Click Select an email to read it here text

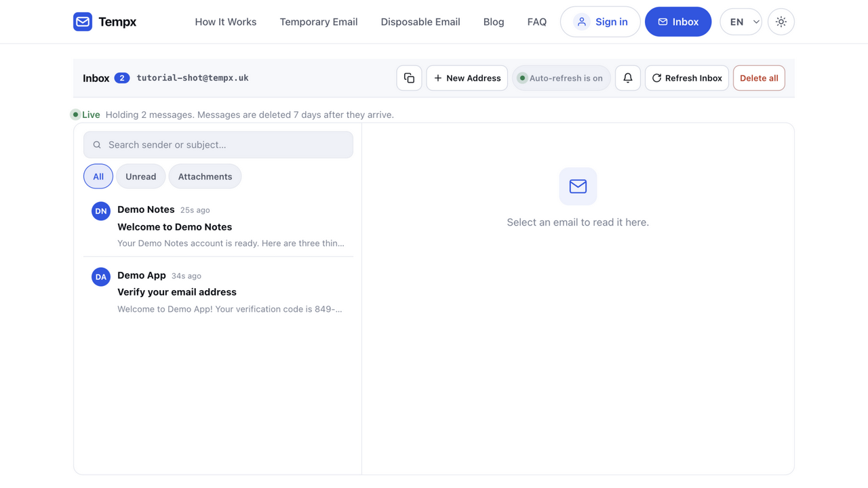[578, 222]
